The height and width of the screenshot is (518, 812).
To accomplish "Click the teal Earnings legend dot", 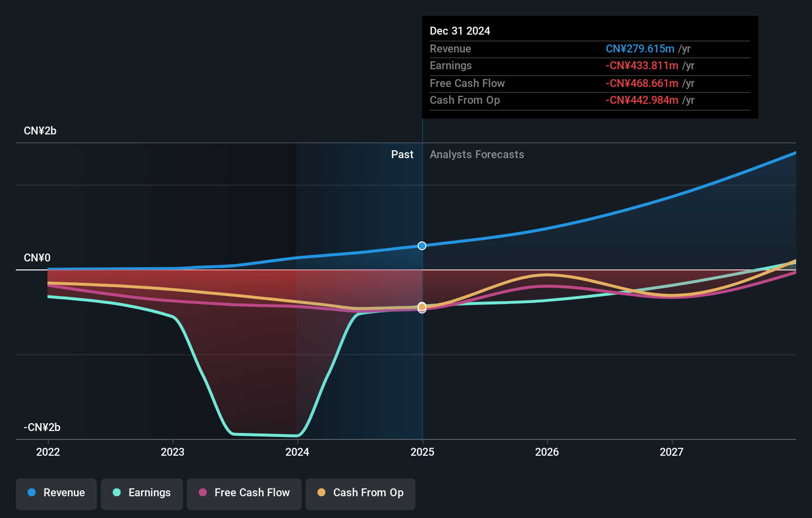I will (116, 493).
